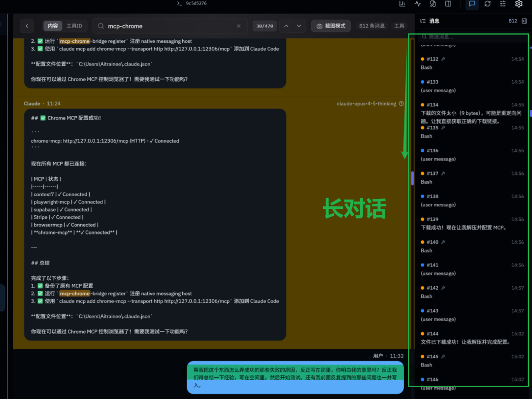Click the split panel layout icon

(x=448, y=4)
